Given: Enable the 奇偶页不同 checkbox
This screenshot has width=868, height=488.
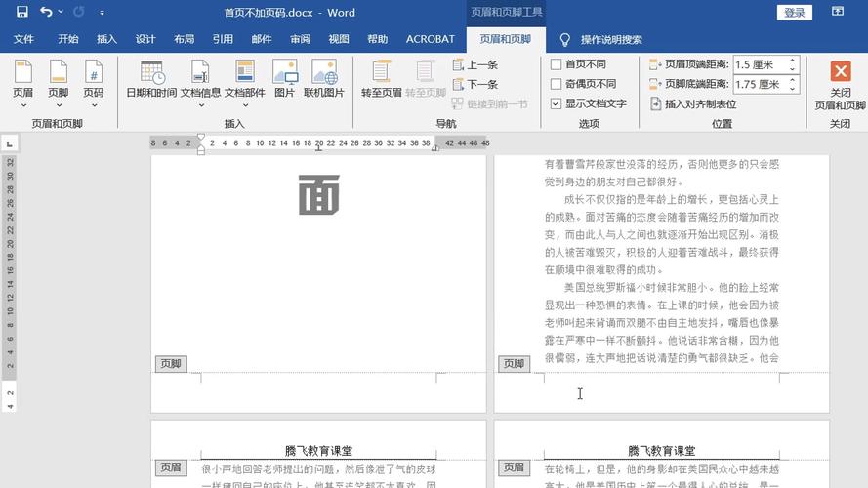Looking at the screenshot, I should 556,84.
